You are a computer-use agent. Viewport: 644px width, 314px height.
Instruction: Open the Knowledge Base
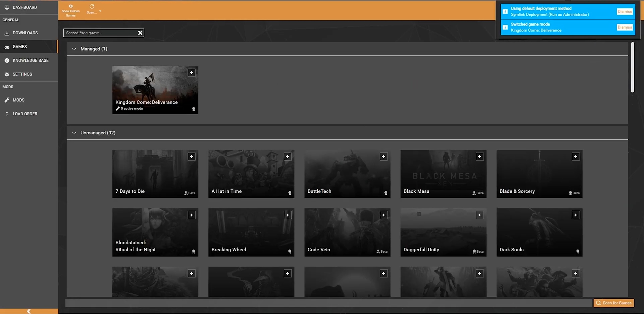pyautogui.click(x=29, y=60)
